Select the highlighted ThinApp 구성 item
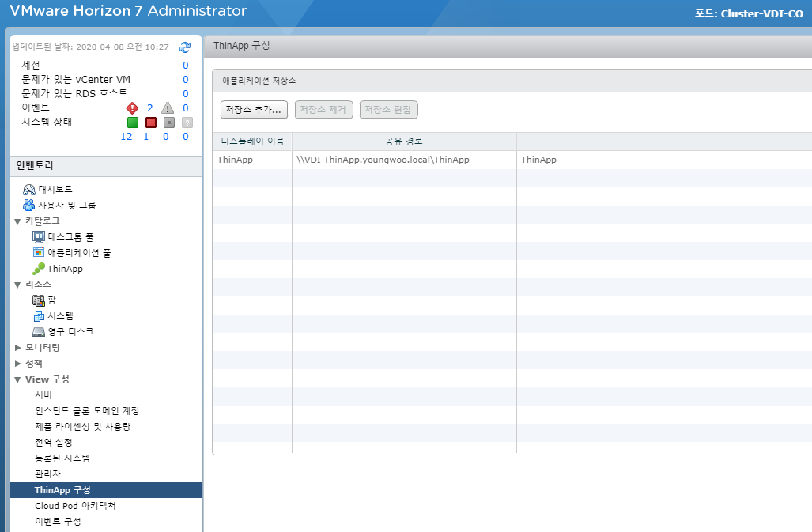The image size is (812, 532). (106, 490)
